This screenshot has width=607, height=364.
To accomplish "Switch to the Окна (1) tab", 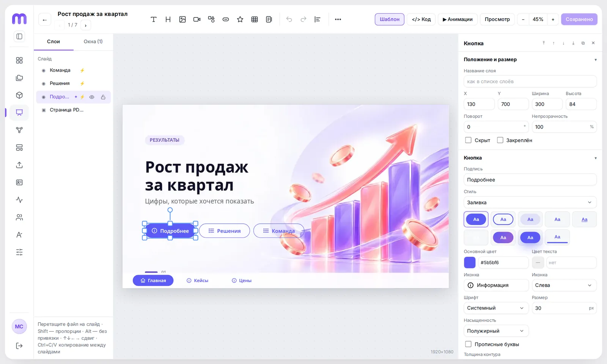I will pyautogui.click(x=93, y=42).
